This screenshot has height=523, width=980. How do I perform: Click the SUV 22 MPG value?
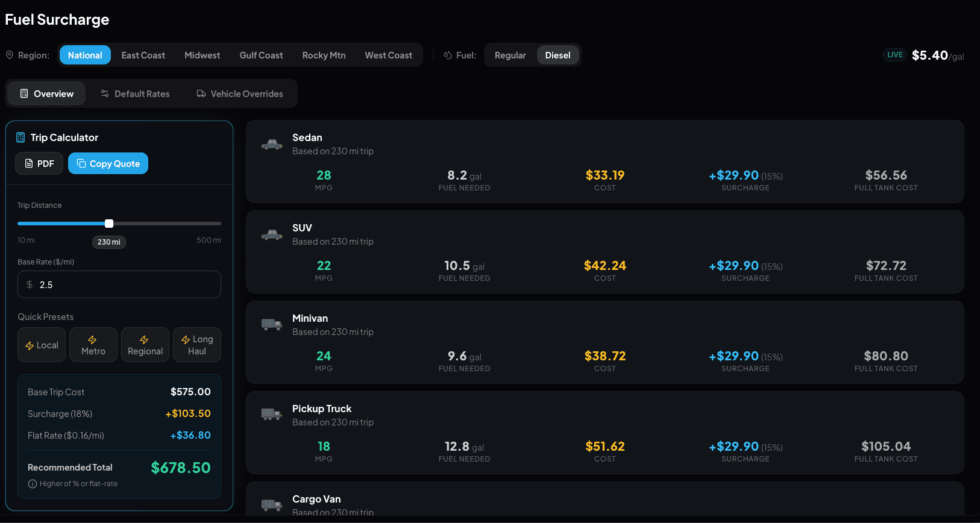[324, 266]
